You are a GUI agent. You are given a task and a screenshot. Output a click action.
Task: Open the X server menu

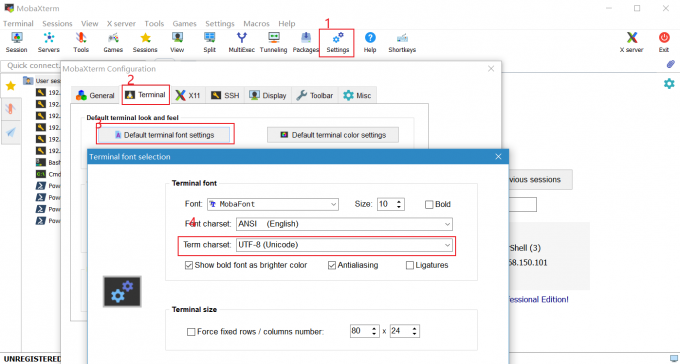[121, 23]
